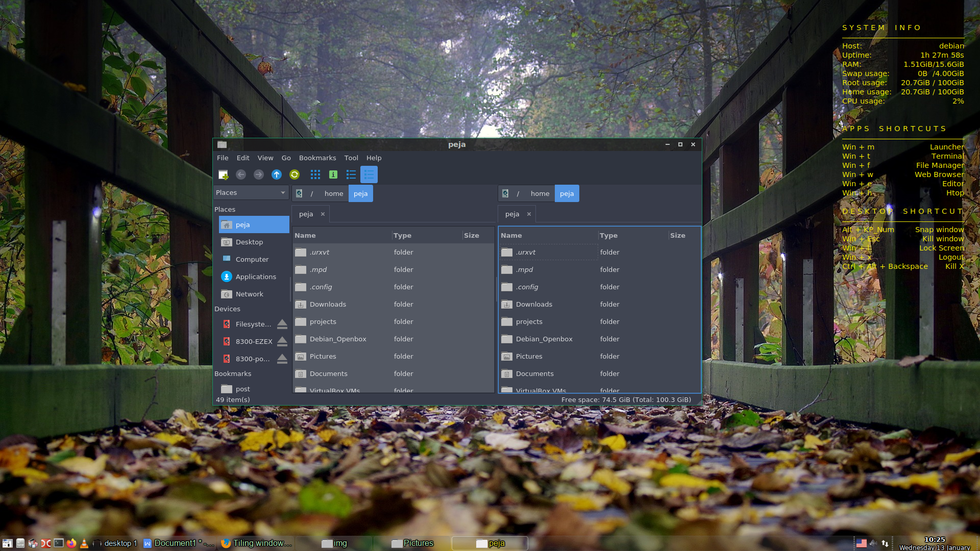Sort right pane by Size column
This screenshot has width=980, height=551.
684,235
